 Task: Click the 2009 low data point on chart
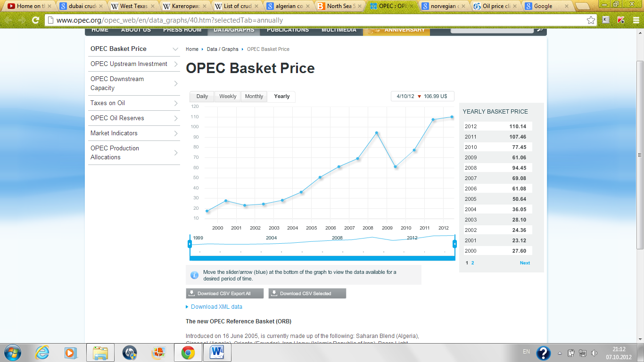[x=396, y=166]
